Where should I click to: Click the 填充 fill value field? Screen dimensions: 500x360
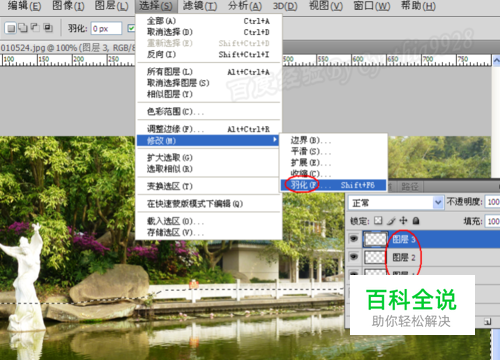(493, 221)
